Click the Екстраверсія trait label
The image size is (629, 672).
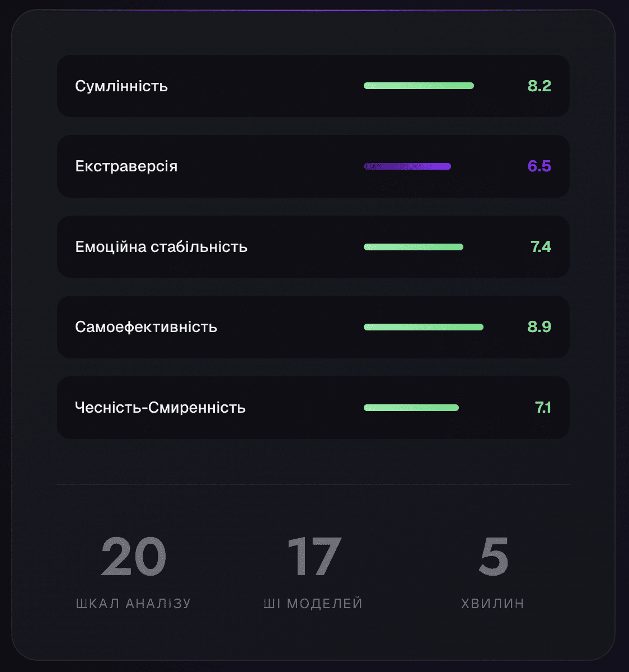click(x=126, y=166)
